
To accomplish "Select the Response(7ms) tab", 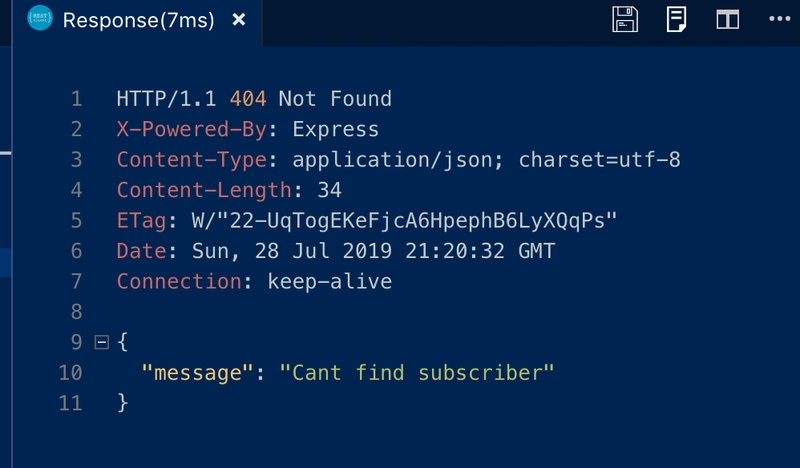I will (x=137, y=22).
